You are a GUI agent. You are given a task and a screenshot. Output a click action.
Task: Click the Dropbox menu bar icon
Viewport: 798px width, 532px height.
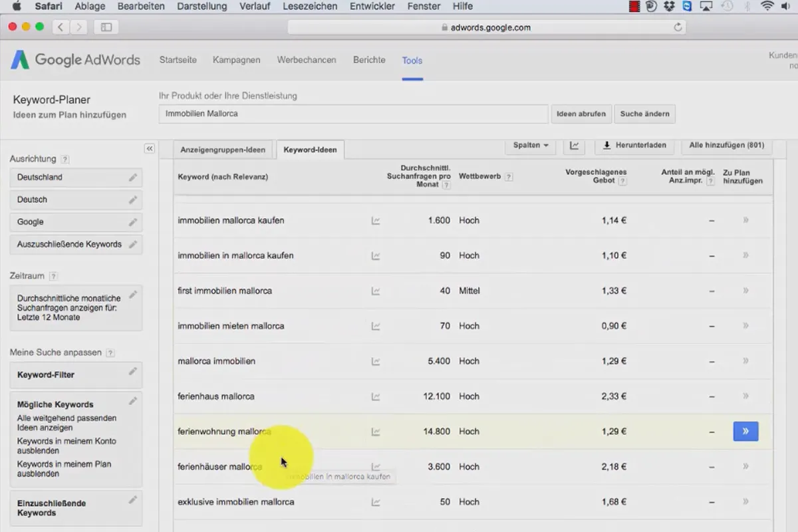coord(670,7)
